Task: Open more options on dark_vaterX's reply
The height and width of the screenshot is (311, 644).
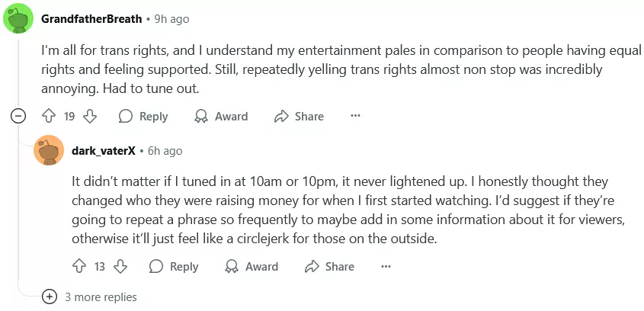Action: click(386, 266)
